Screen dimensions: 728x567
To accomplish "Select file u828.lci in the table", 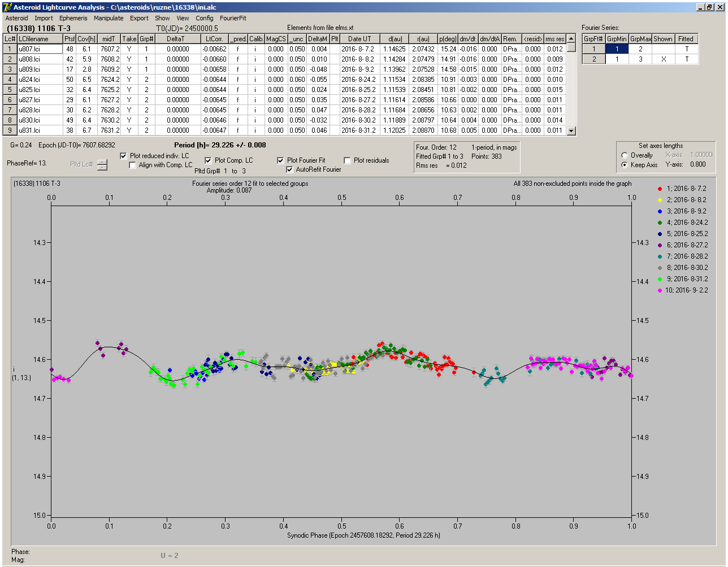I will [x=40, y=110].
